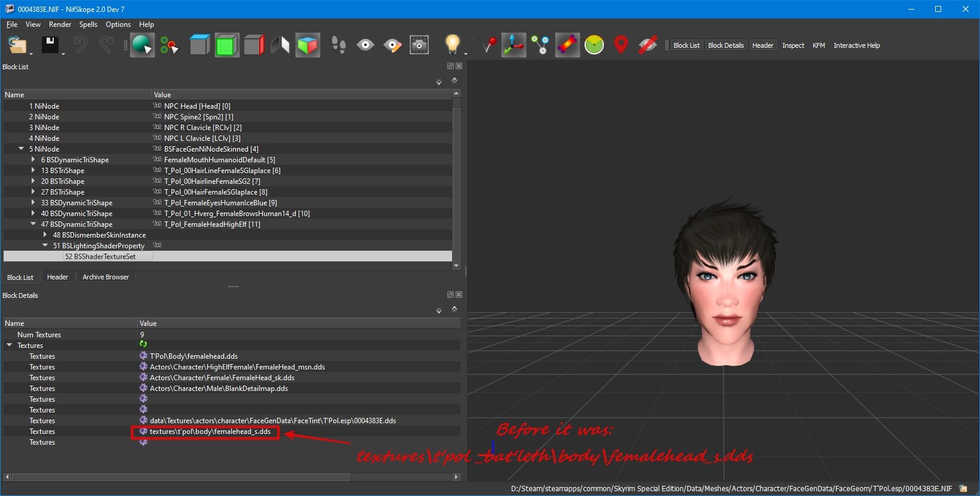The image size is (980, 496).
Task: Open the Help menu
Action: pyautogui.click(x=146, y=24)
